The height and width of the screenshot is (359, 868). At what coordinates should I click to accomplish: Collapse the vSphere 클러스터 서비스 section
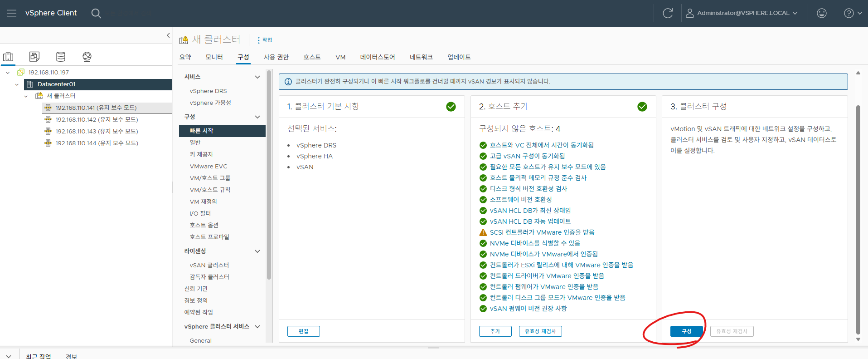(257, 327)
